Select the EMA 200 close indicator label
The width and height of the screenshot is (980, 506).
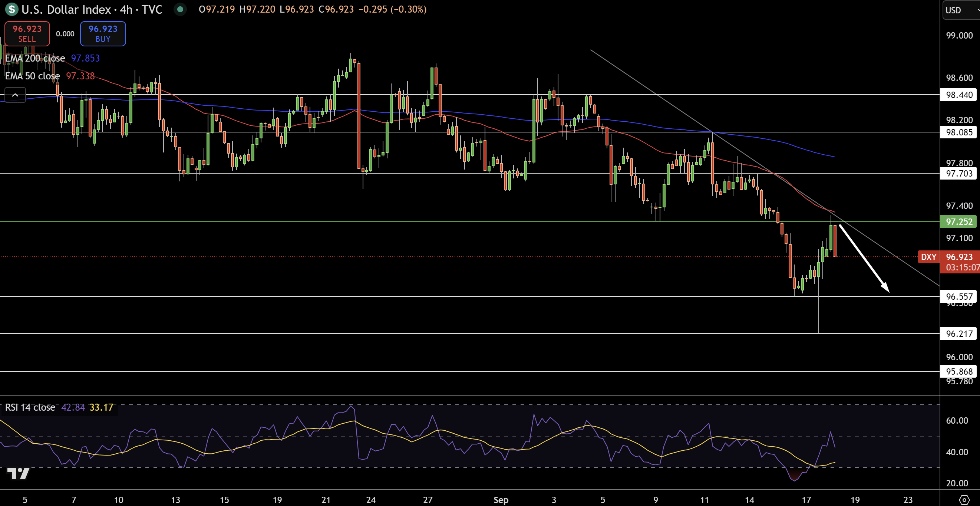coord(35,58)
